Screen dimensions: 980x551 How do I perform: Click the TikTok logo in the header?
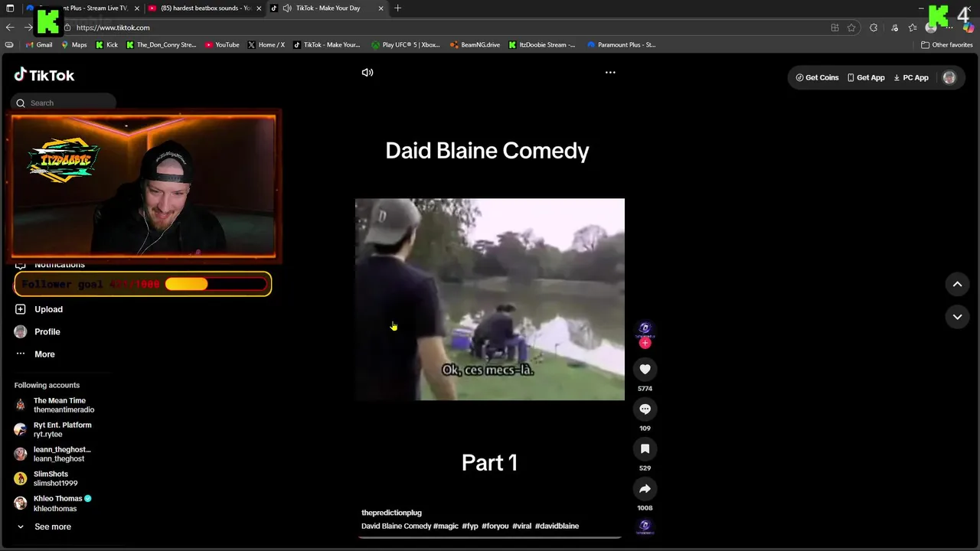pos(44,75)
